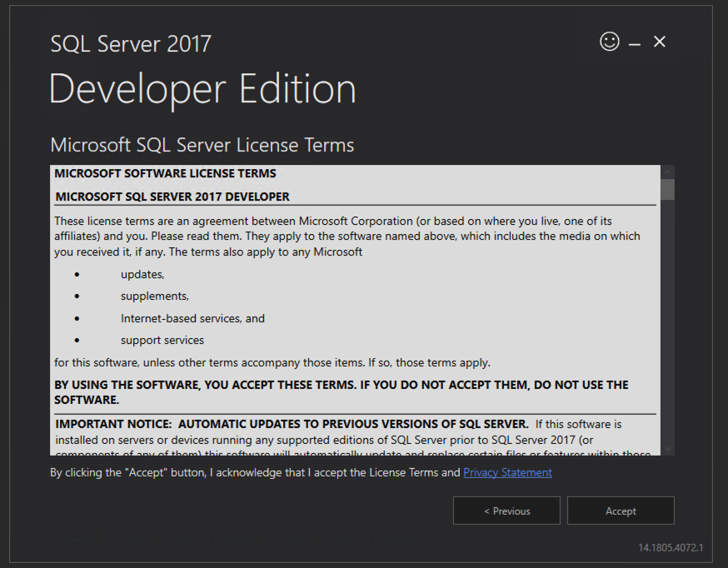This screenshot has height=568, width=728.
Task: Click the 'Microsoft SQL Server License Terms' title
Action: [x=202, y=145]
